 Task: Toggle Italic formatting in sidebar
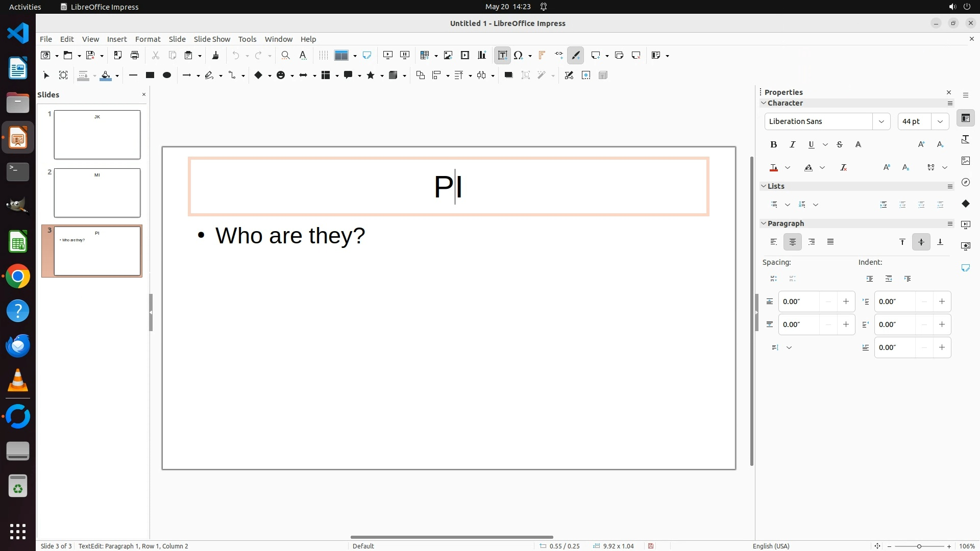tap(792, 144)
